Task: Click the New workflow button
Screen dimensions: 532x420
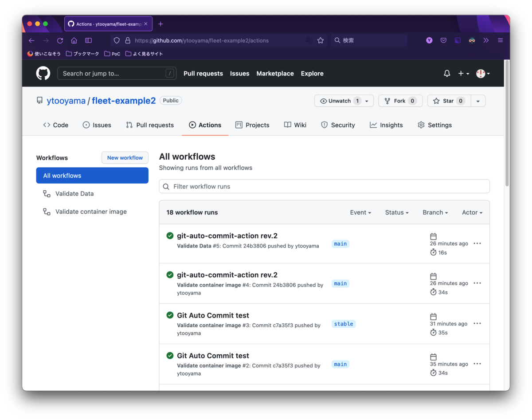Action: point(125,158)
